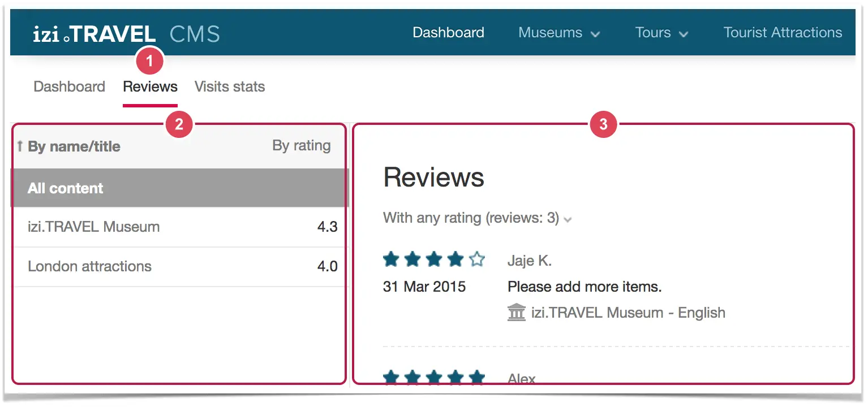868x407 pixels.
Task: Select the Reviews tab
Action: coord(150,86)
